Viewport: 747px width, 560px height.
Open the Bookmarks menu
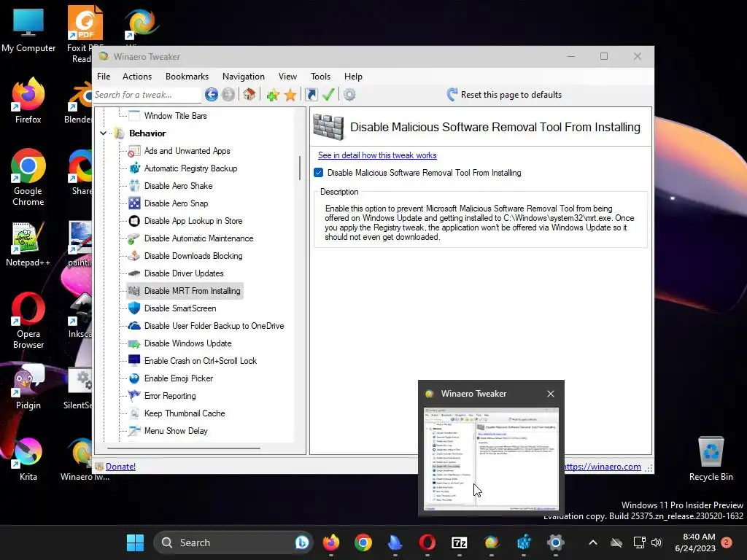pyautogui.click(x=187, y=77)
